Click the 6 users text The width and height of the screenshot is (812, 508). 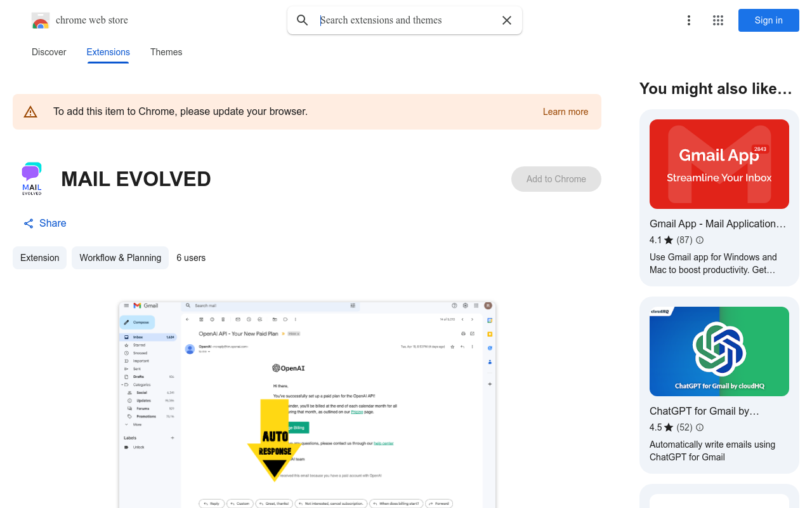[191, 258]
